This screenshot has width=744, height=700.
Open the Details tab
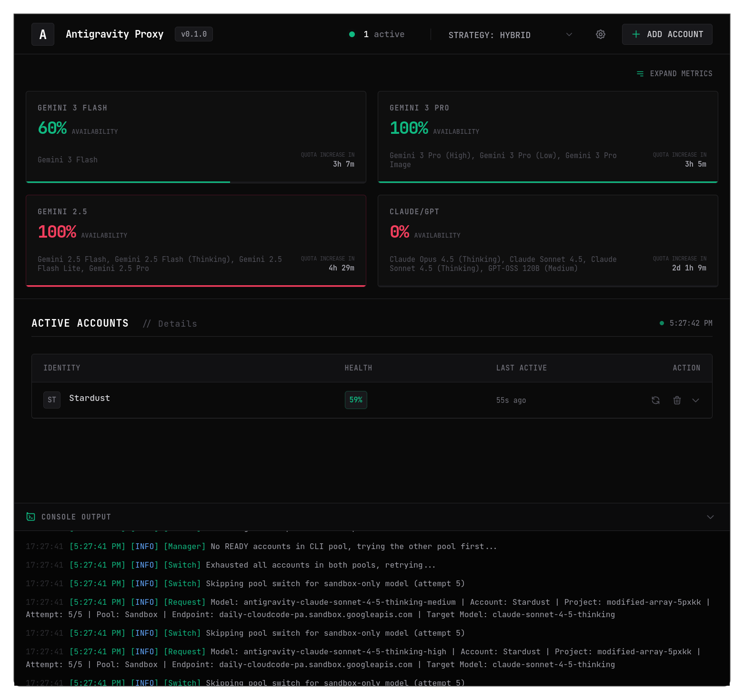click(170, 324)
